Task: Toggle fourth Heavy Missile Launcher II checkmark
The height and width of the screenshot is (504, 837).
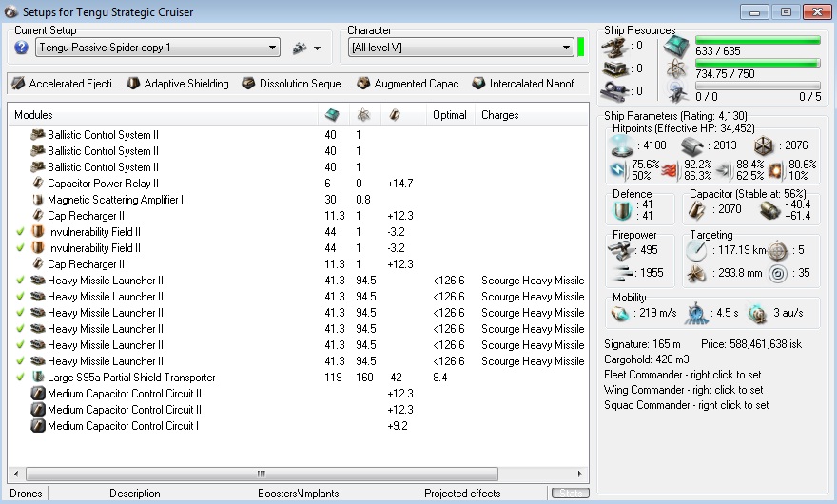Action: click(x=20, y=328)
